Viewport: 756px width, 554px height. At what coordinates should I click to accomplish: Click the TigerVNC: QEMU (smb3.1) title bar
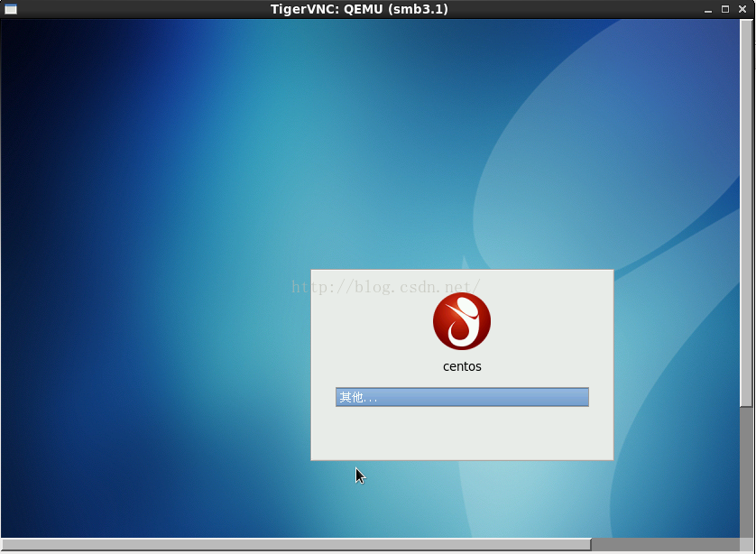coord(359,9)
